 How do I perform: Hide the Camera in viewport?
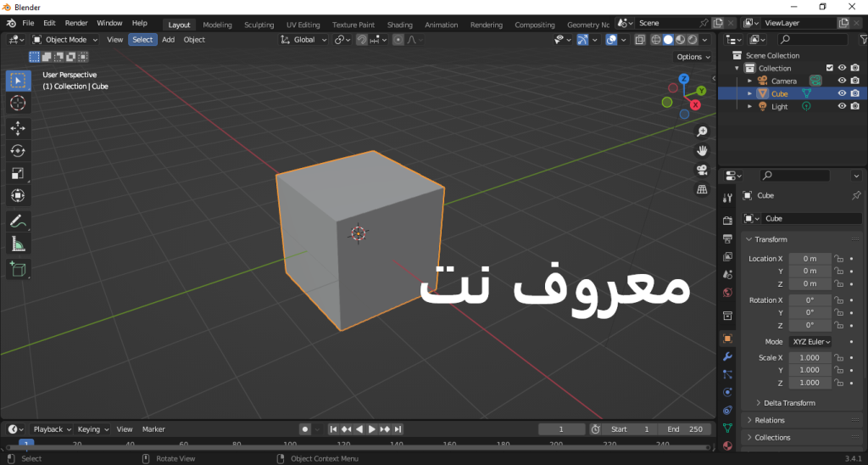pos(842,81)
